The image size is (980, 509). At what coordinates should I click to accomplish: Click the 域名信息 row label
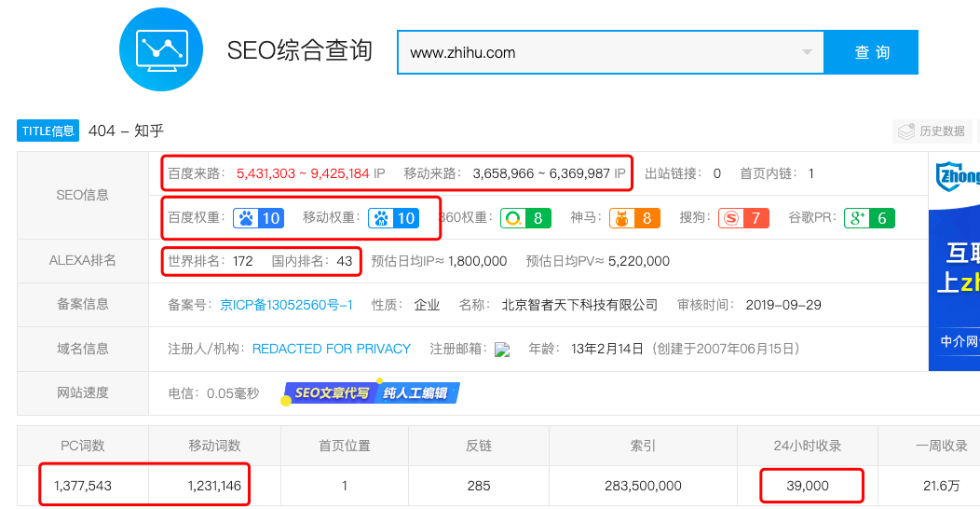click(x=83, y=349)
